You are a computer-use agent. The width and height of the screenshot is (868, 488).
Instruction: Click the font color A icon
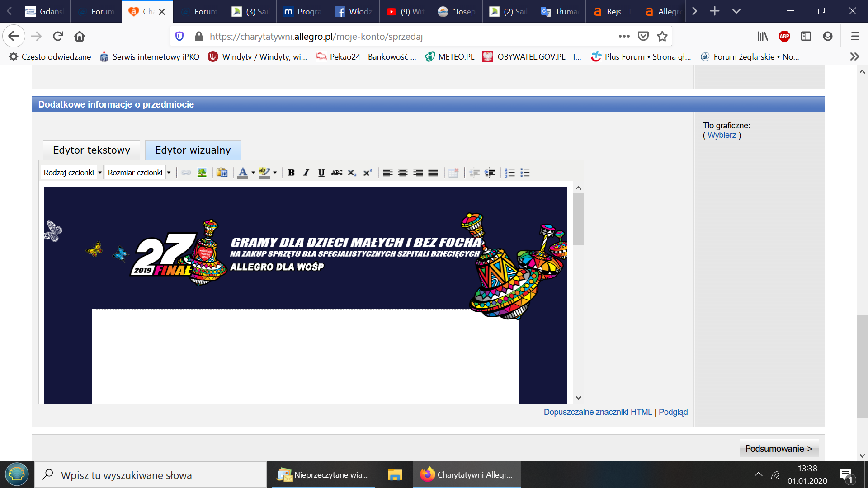[x=243, y=173]
